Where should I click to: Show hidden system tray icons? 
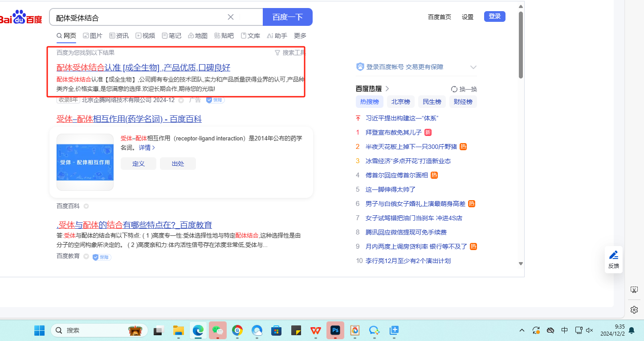click(x=522, y=330)
